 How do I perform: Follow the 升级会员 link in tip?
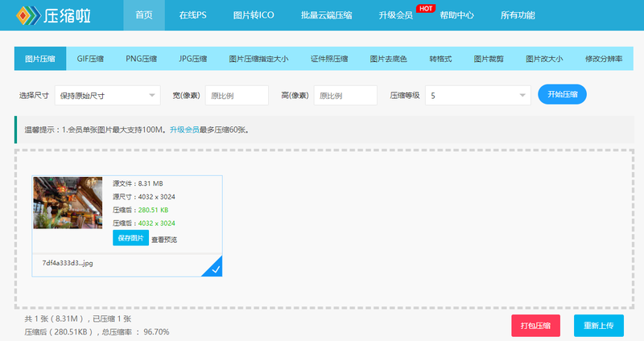184,129
